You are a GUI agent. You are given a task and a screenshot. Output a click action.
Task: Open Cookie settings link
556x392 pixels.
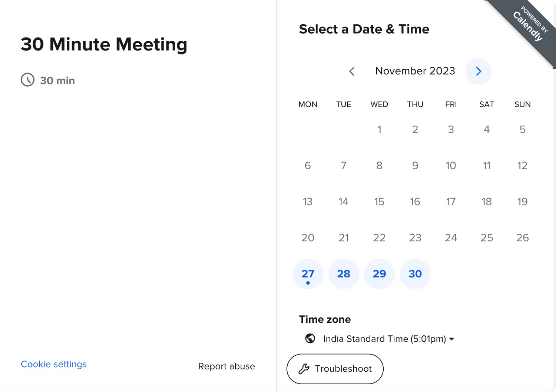point(54,364)
